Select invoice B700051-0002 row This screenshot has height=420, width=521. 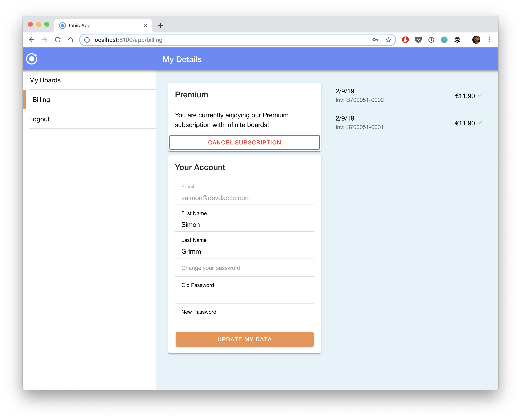point(412,96)
